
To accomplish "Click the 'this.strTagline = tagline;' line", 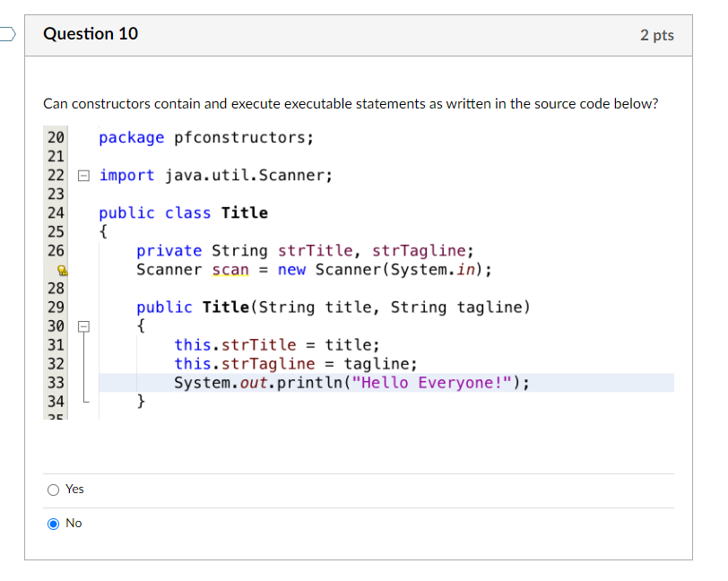I will 296,364.
